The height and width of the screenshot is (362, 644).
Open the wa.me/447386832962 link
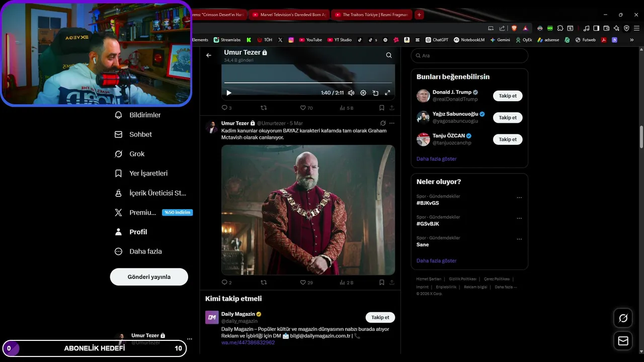click(x=248, y=342)
